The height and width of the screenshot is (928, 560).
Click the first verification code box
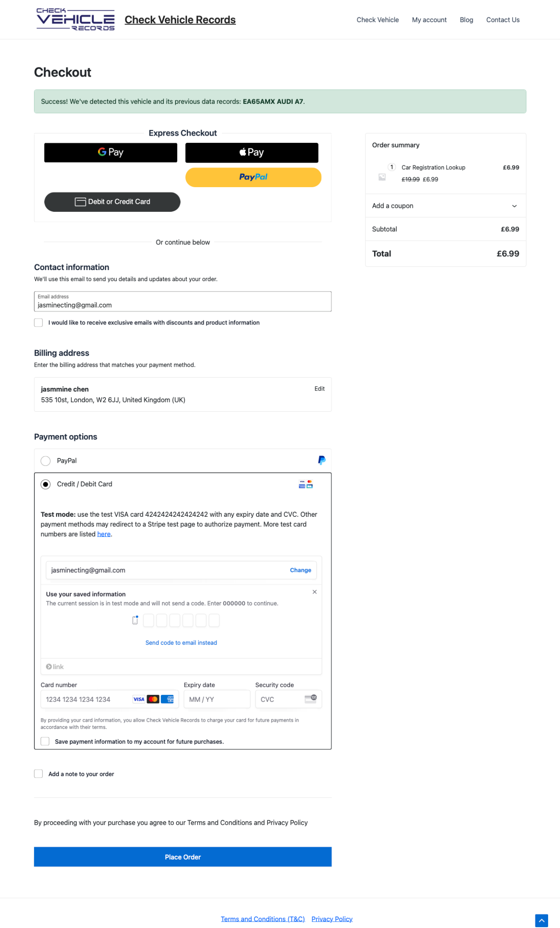tap(148, 620)
